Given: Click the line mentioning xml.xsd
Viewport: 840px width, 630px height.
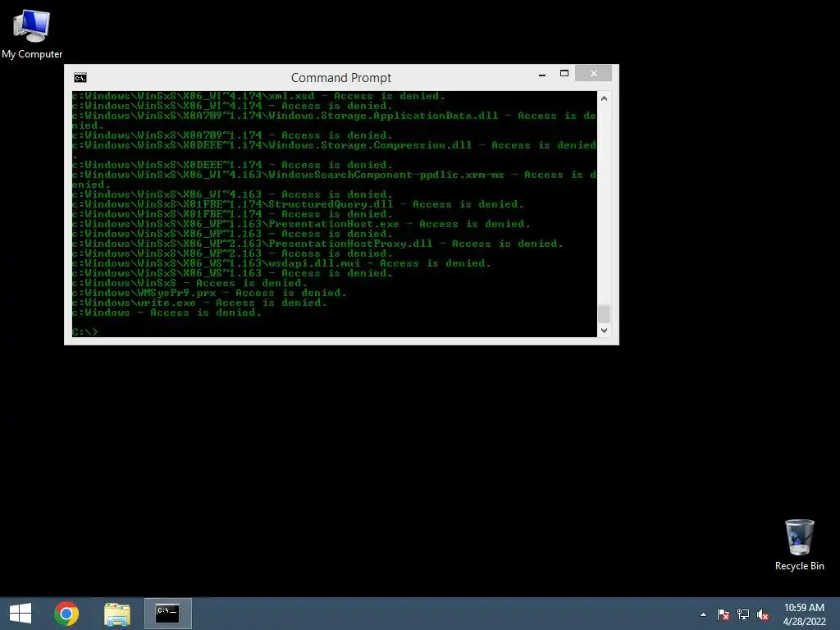Looking at the screenshot, I should (x=258, y=96).
